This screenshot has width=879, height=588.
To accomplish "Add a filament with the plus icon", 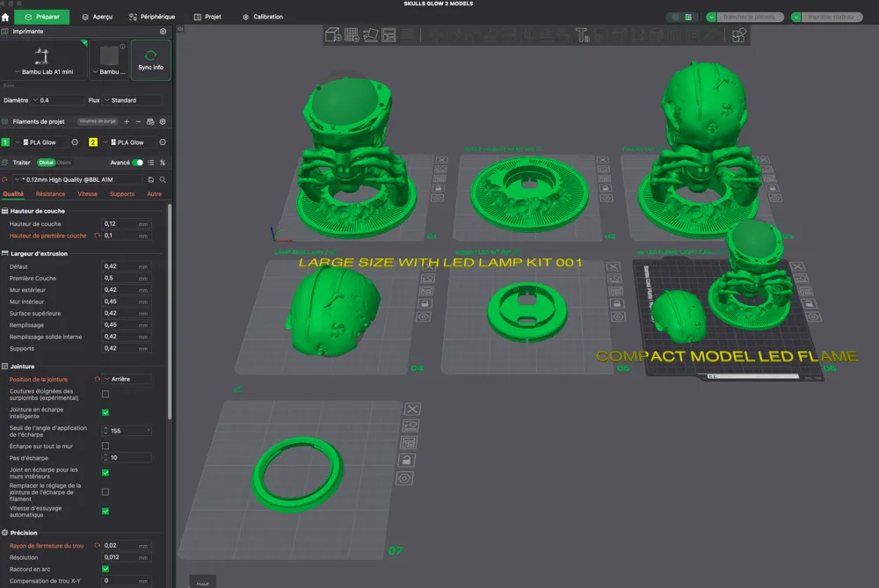I will (x=127, y=121).
